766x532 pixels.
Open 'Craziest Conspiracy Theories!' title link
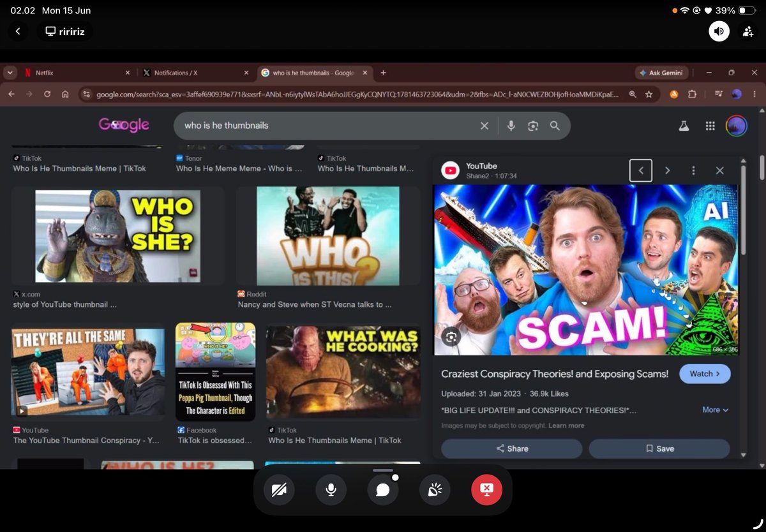555,374
